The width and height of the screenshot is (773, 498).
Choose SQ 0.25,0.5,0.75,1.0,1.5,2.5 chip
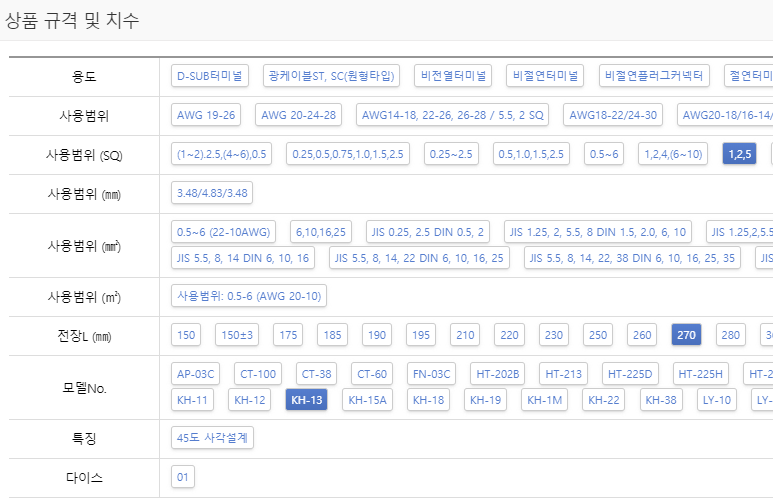(x=348, y=154)
